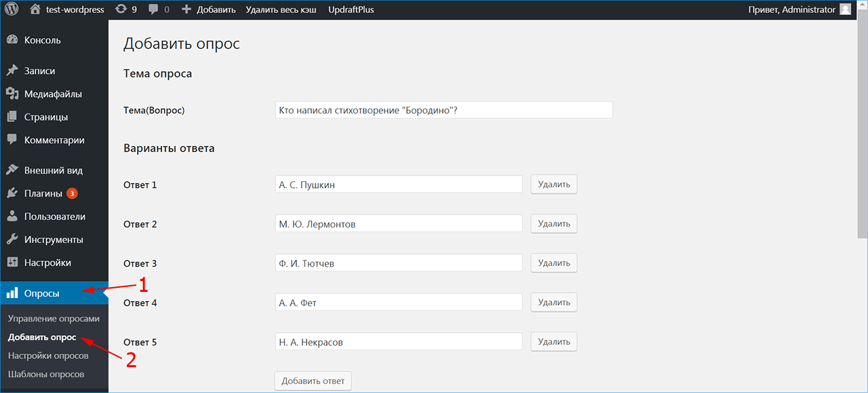Delete answer 1 А. С. Пушкин
The width and height of the screenshot is (868, 393).
[x=553, y=185]
